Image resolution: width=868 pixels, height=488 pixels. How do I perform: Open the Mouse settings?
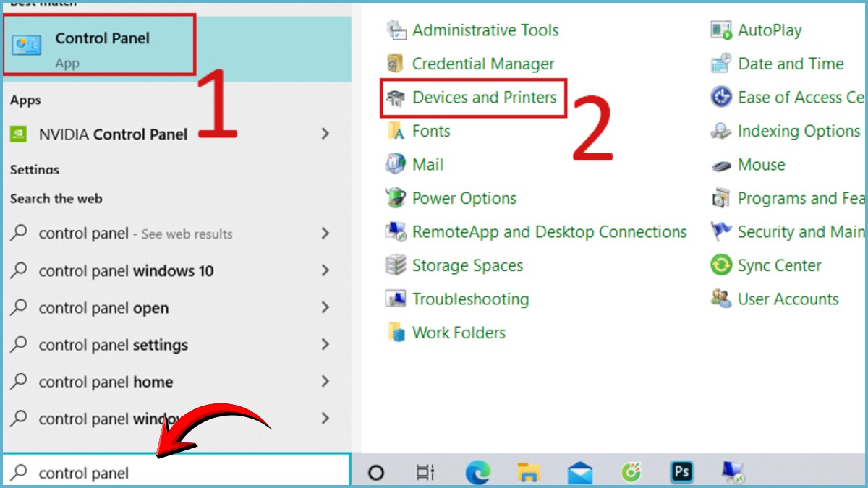760,165
